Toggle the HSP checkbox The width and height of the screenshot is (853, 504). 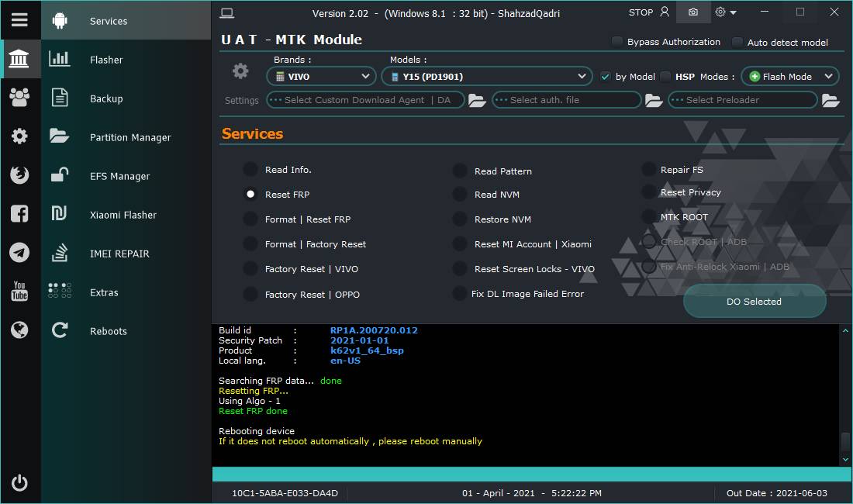(665, 77)
